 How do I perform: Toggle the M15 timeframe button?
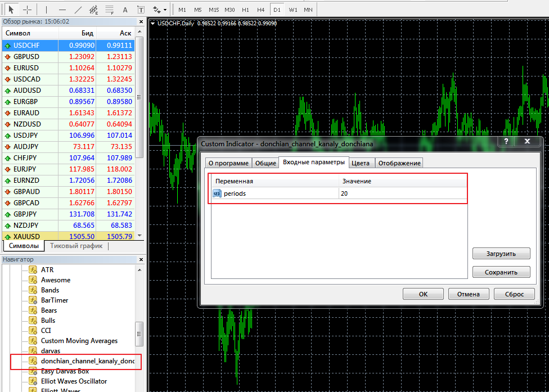tap(214, 10)
